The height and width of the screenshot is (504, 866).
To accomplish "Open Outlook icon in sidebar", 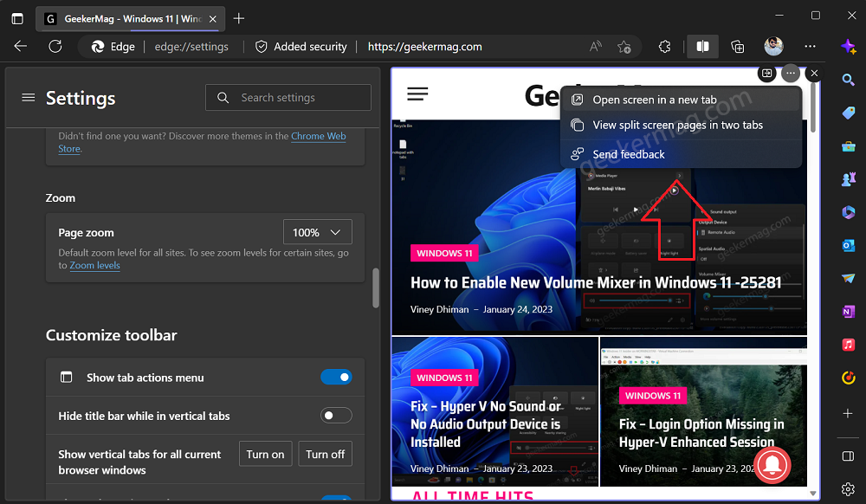I will click(x=849, y=245).
